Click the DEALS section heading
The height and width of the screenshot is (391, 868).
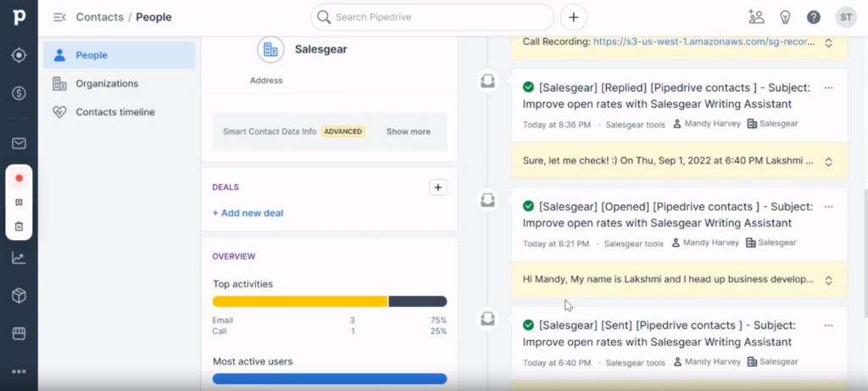point(225,187)
